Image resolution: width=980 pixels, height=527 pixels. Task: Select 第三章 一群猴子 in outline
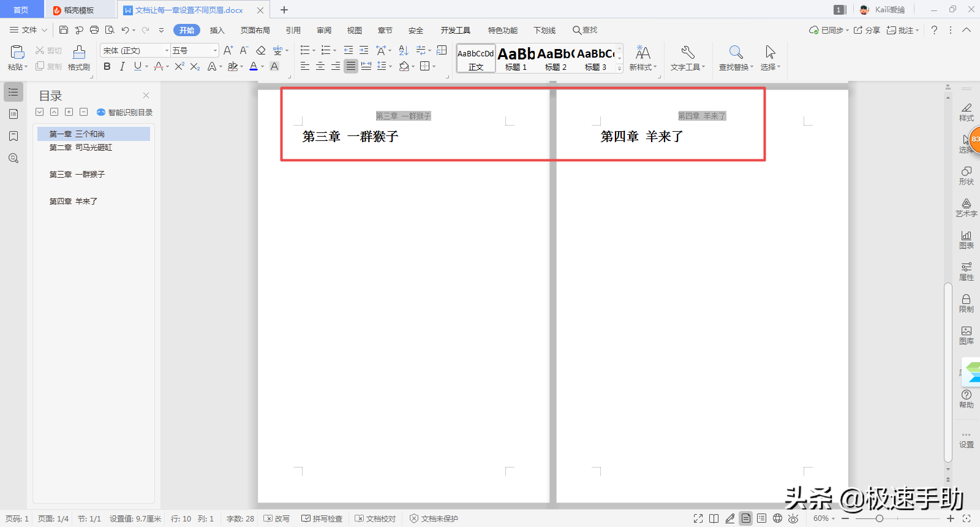pyautogui.click(x=77, y=175)
